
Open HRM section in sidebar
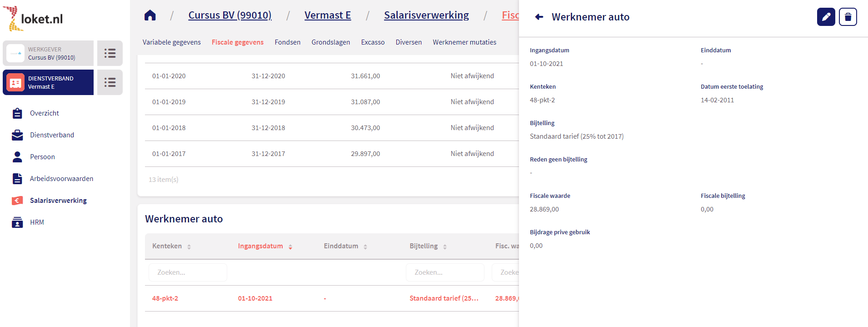[x=37, y=222]
